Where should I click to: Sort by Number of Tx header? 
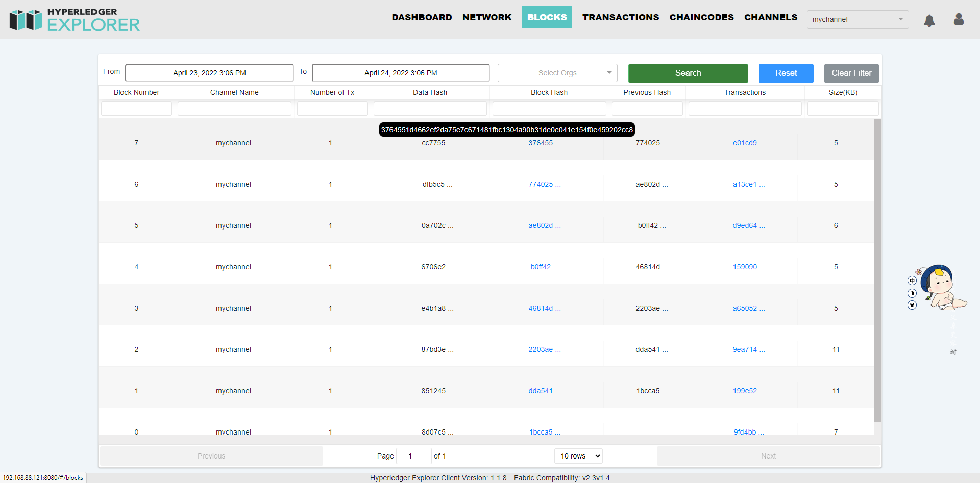[x=332, y=92]
